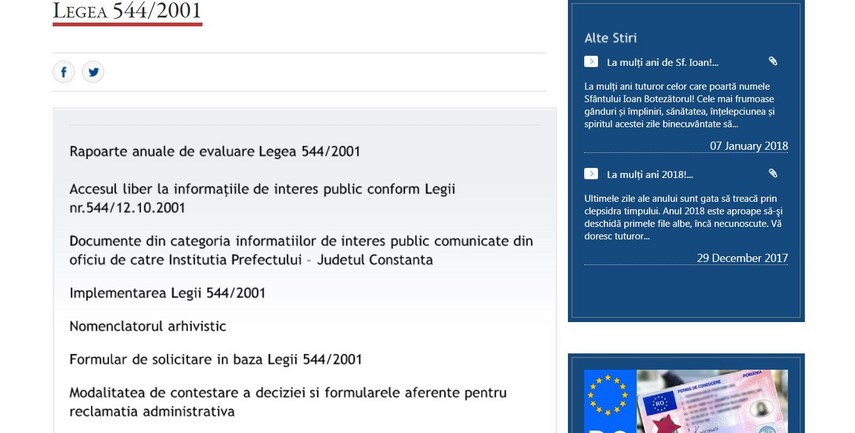Click pencil icon on the Sf. Ioan news item

tap(773, 62)
